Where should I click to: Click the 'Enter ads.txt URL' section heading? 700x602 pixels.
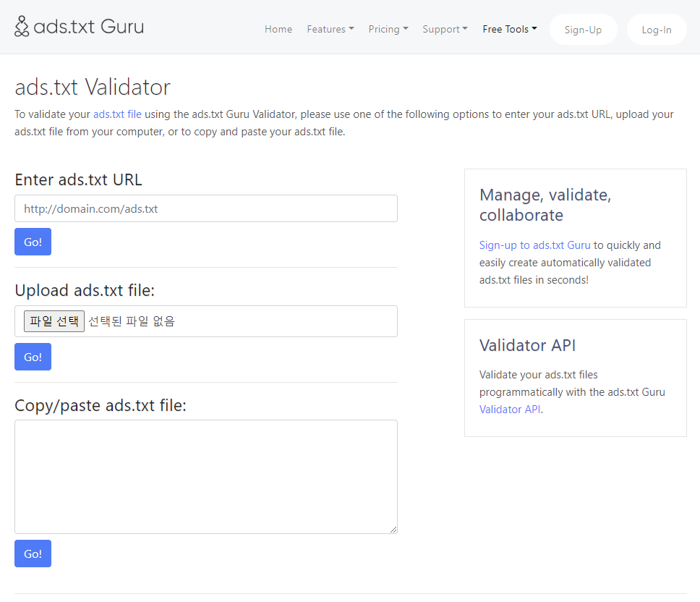tap(79, 179)
